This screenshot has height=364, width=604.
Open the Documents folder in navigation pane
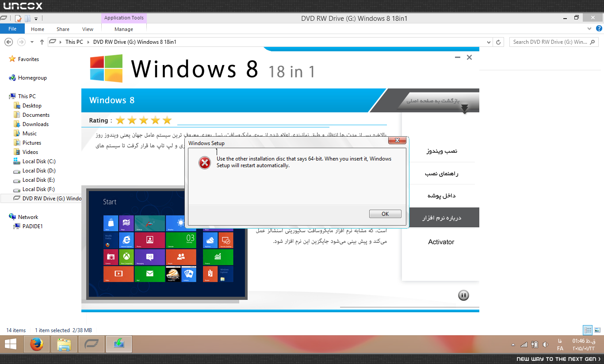36,115
